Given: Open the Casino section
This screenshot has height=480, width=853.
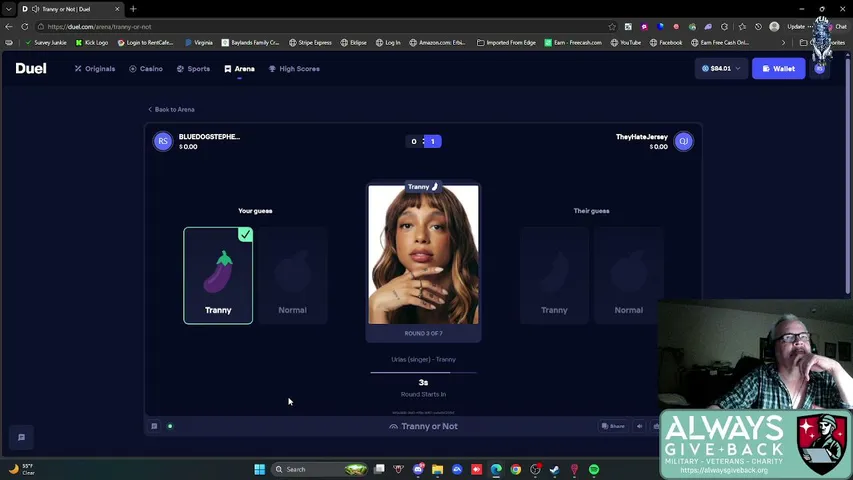Looking at the screenshot, I should coord(146,69).
